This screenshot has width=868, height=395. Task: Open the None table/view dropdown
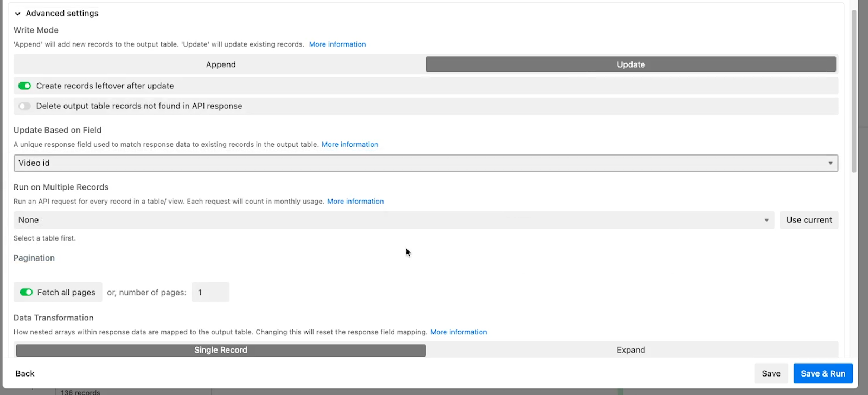(x=394, y=220)
